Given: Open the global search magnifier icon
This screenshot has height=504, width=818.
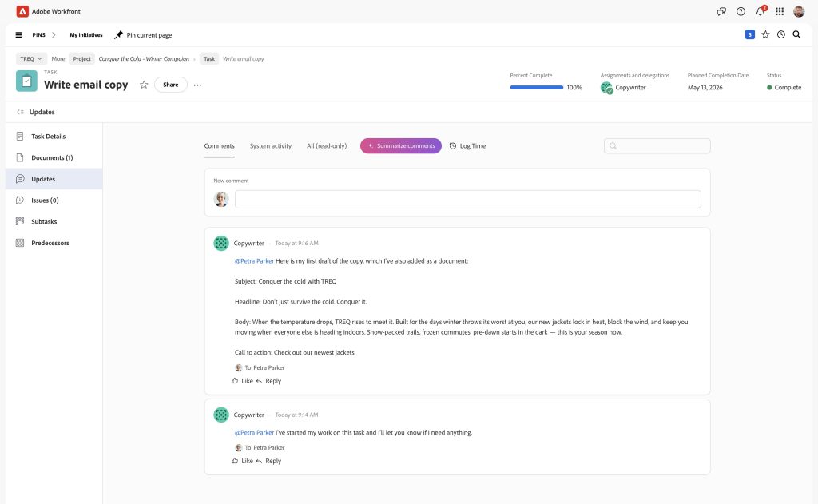Looking at the screenshot, I should 796,34.
